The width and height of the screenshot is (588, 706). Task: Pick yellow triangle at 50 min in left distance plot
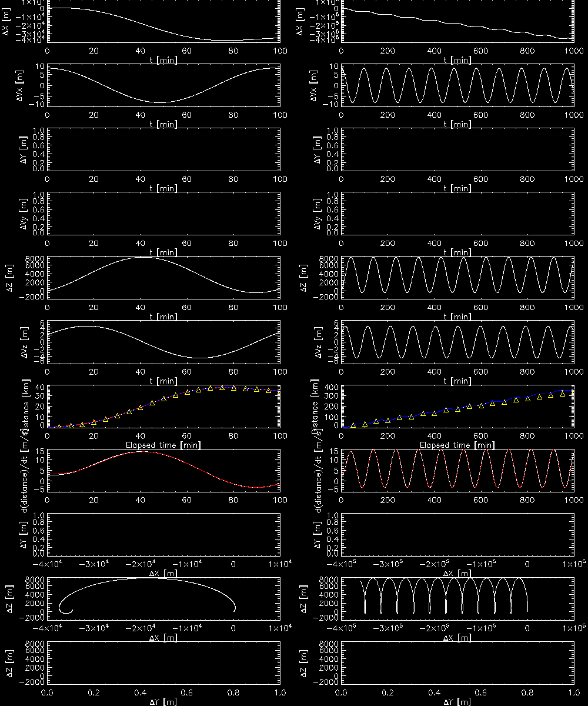coord(163,398)
